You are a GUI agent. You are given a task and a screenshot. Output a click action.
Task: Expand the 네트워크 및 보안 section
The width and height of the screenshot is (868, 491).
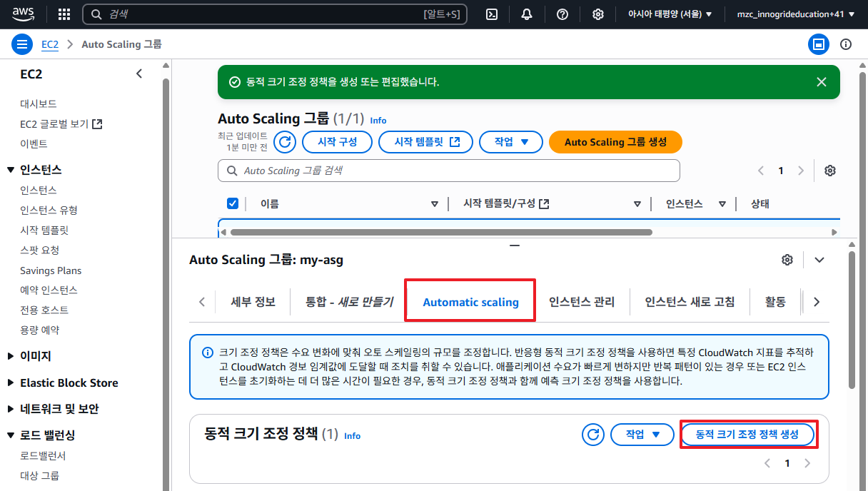pos(11,409)
